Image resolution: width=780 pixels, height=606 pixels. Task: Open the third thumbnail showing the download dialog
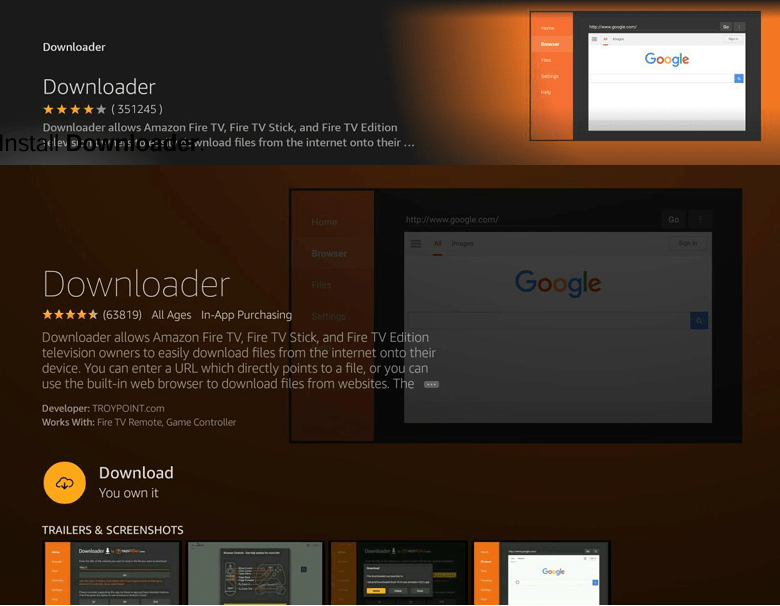[398, 573]
